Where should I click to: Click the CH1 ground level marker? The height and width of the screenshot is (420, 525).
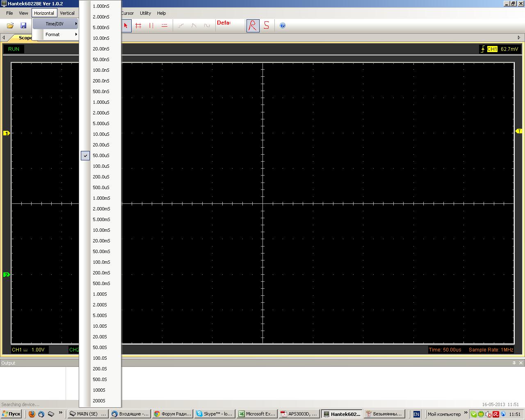(6, 133)
